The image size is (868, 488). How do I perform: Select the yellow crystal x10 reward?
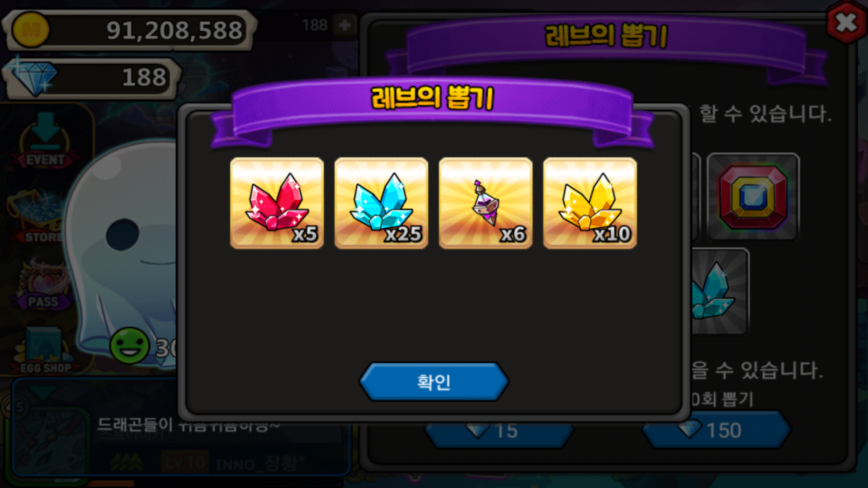coord(590,203)
